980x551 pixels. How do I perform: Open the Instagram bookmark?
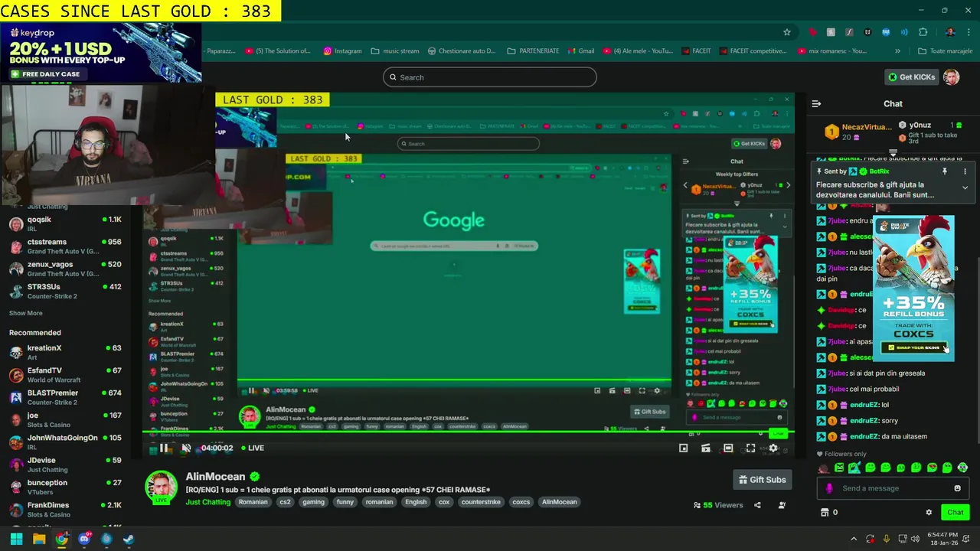pos(342,51)
